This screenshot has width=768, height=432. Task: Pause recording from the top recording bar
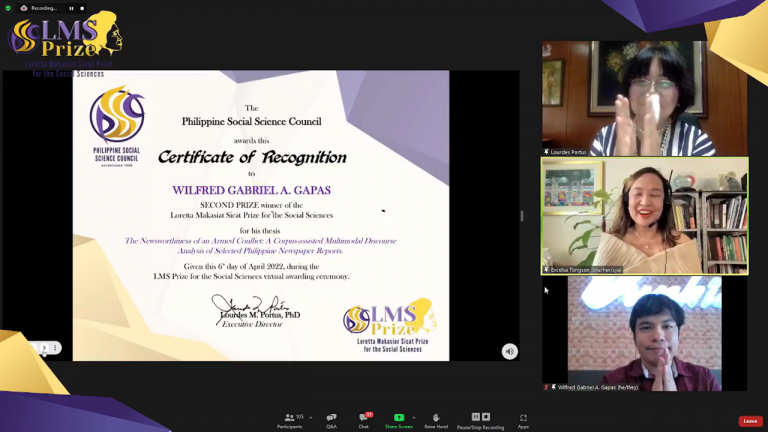(71, 8)
